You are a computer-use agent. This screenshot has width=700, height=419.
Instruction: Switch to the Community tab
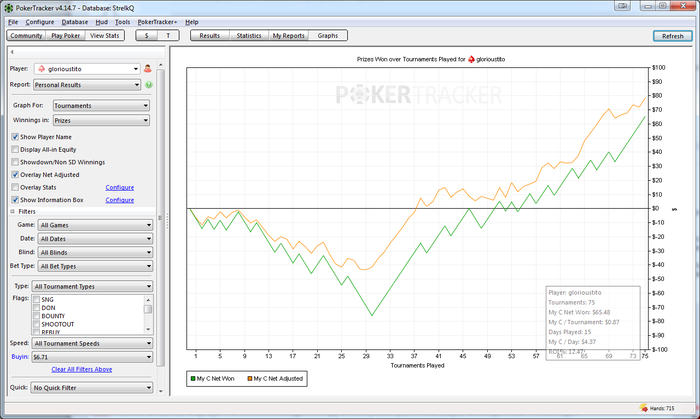pyautogui.click(x=26, y=36)
